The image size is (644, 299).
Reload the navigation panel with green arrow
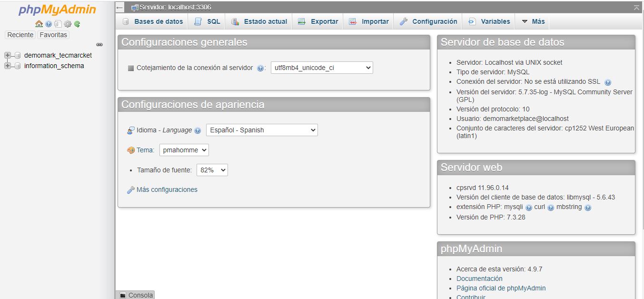coord(77,24)
